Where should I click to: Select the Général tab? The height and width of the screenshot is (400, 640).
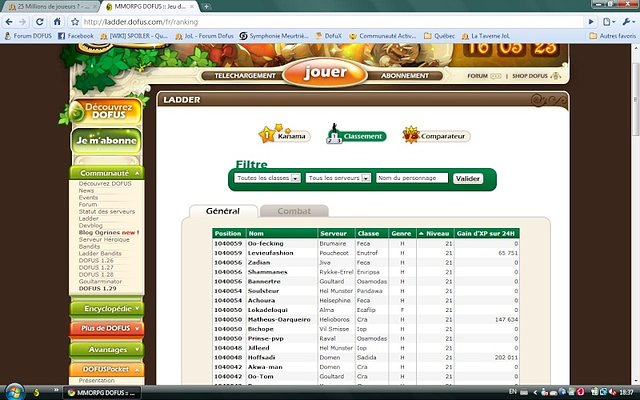tap(222, 211)
